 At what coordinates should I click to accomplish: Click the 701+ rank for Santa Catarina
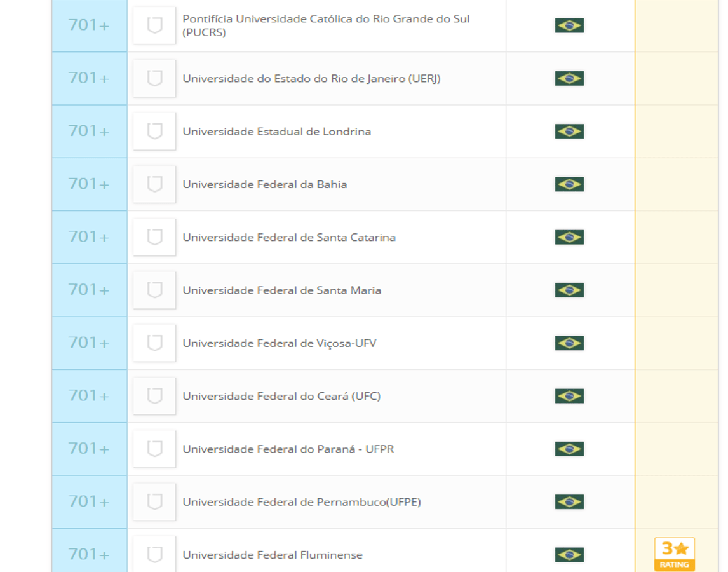click(x=89, y=237)
